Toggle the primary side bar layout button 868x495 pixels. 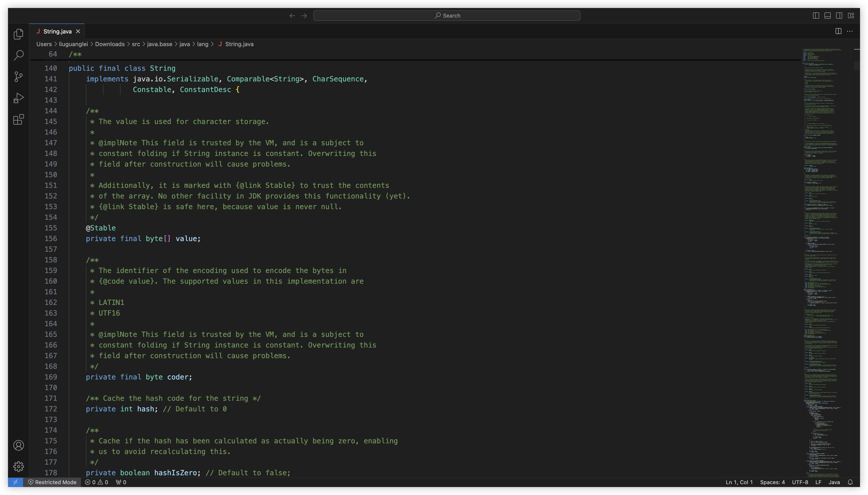click(x=816, y=16)
